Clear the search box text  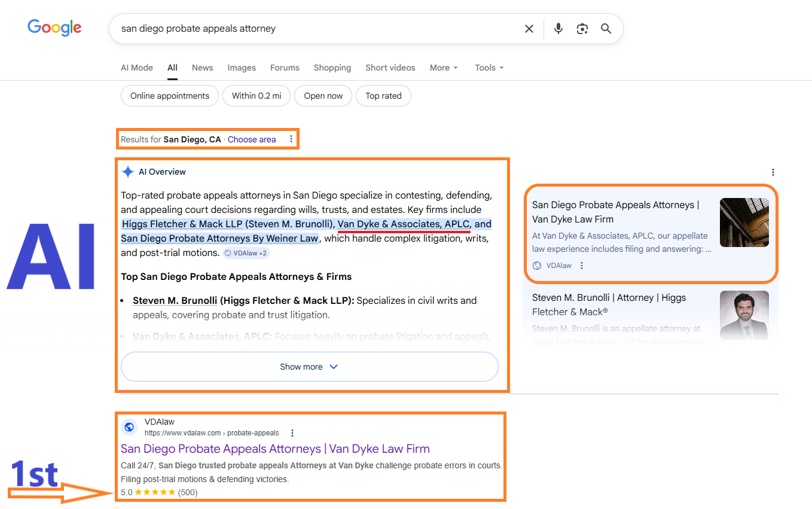[x=529, y=29]
